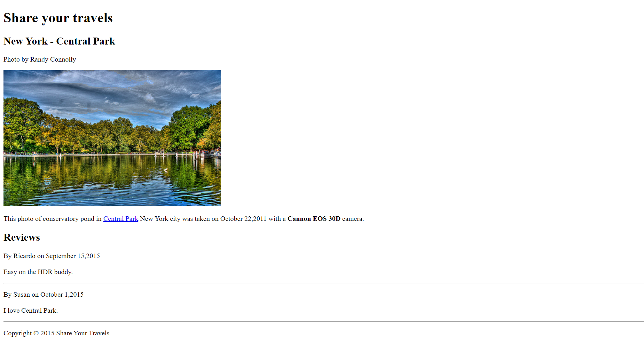
Task: Click the 'Photo by Randy Connolly' credit
Action: [40, 59]
